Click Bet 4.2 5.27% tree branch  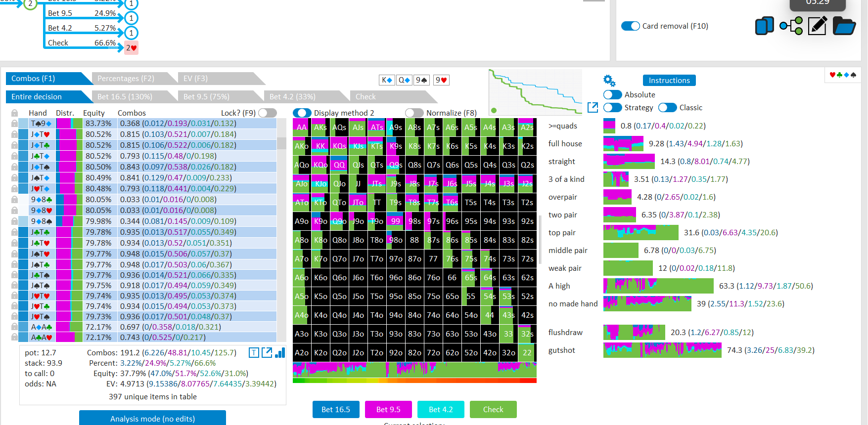click(x=82, y=28)
